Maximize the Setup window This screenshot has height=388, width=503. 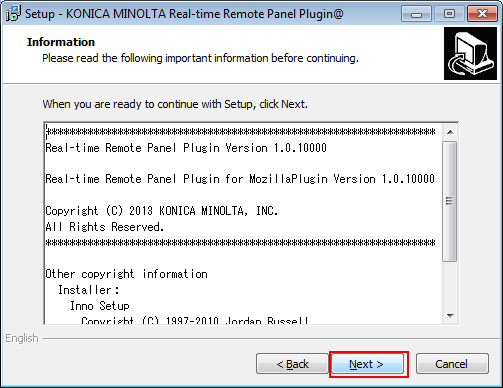coord(449,14)
